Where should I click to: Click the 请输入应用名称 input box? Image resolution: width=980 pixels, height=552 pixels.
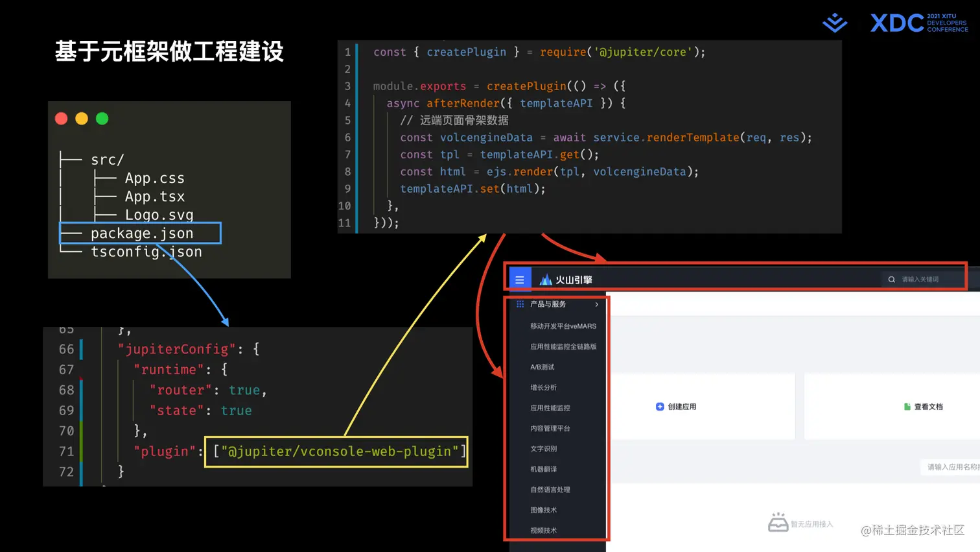(x=950, y=467)
